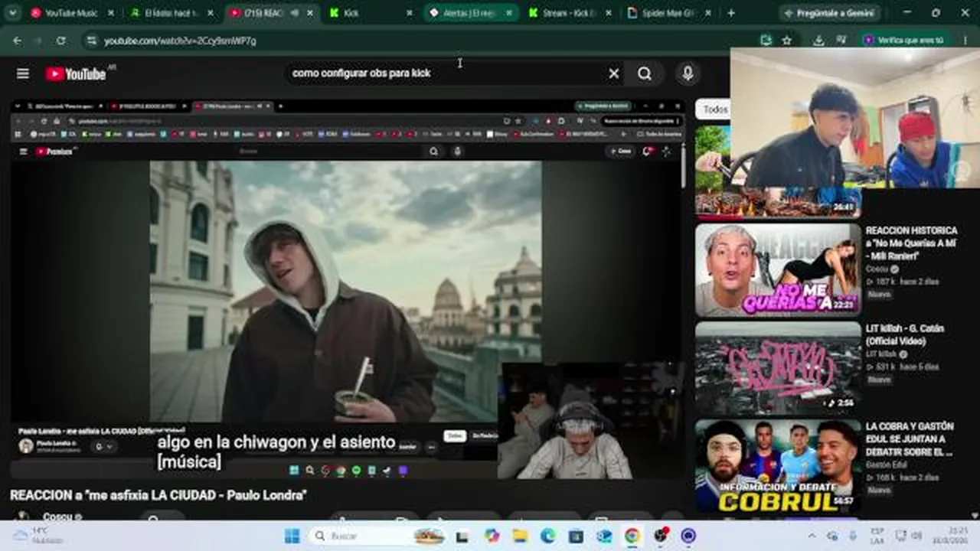This screenshot has height=551, width=980.
Task: Select the youtube.com address bar
Action: pos(429,41)
